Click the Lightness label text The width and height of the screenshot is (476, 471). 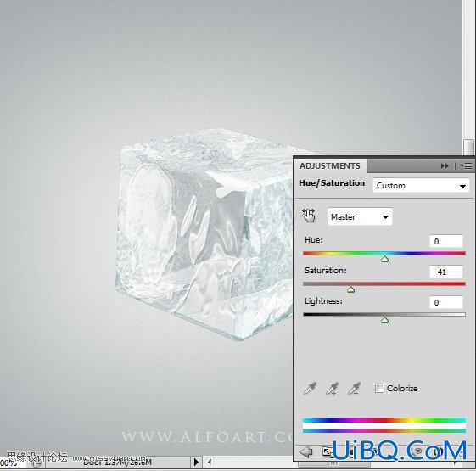[323, 301]
